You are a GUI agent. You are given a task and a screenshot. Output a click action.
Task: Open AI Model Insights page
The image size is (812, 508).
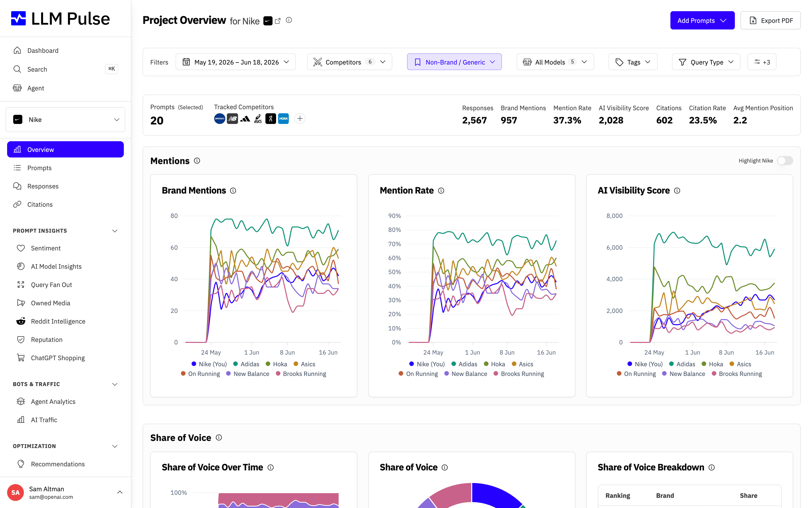(65, 266)
